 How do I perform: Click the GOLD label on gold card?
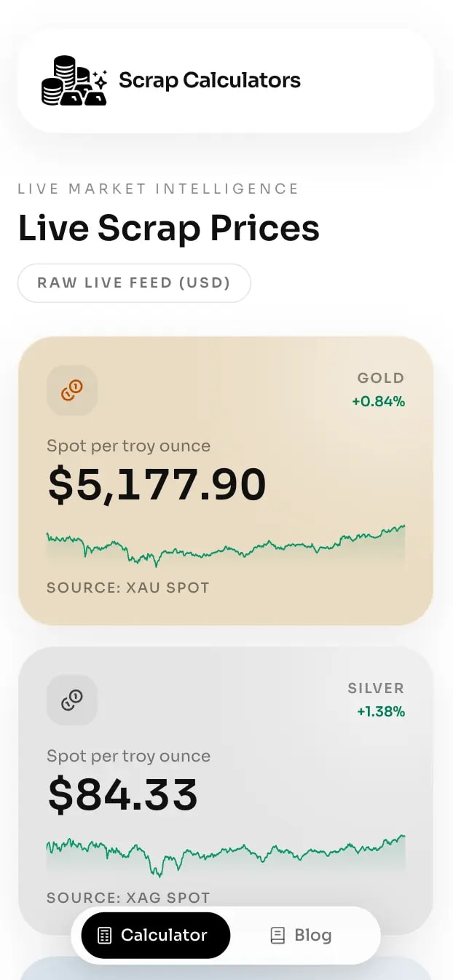click(380, 378)
